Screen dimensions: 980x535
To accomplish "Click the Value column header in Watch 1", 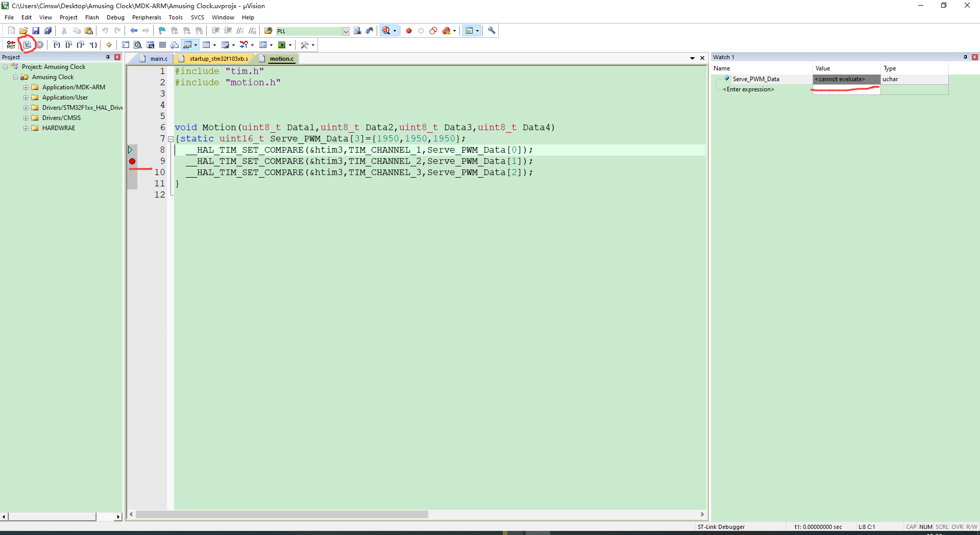I will pos(847,68).
